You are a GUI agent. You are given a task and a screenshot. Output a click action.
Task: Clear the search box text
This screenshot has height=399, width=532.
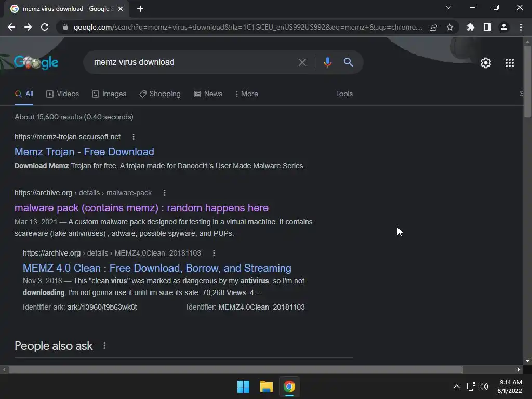302,62
